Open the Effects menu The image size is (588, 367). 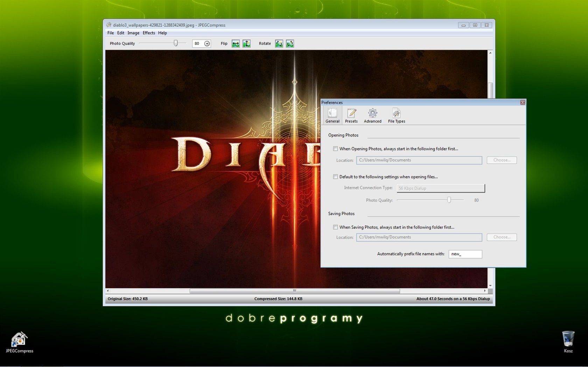coord(149,33)
